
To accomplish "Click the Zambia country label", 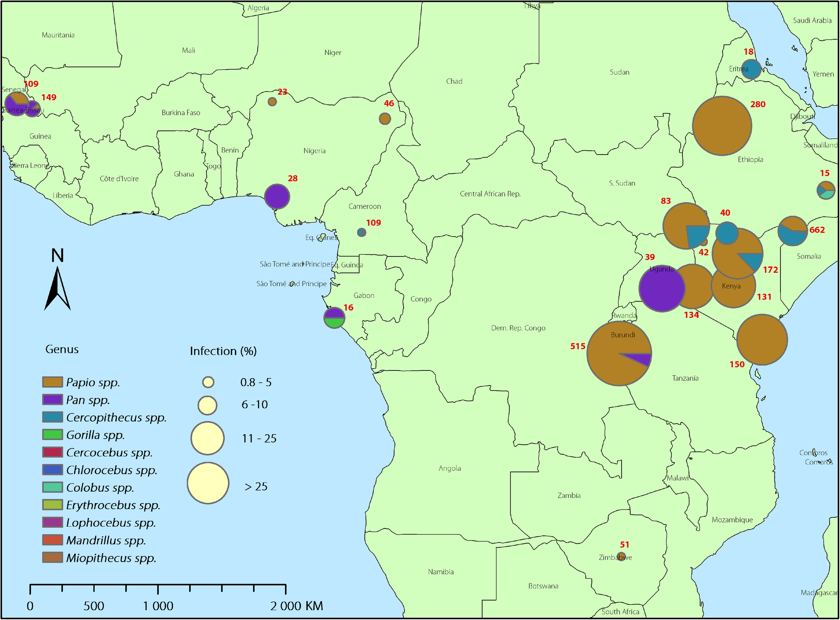I will 569,496.
